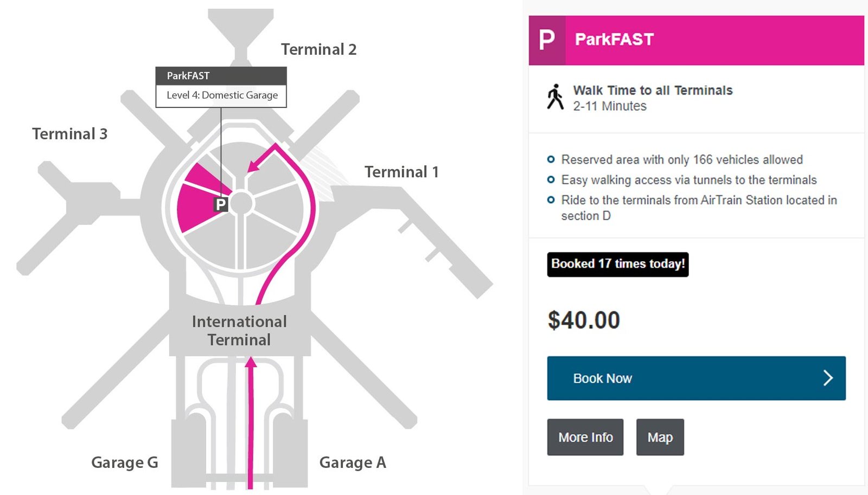Click the Garage G label
Image resolution: width=868 pixels, height=495 pixels.
coord(125,462)
